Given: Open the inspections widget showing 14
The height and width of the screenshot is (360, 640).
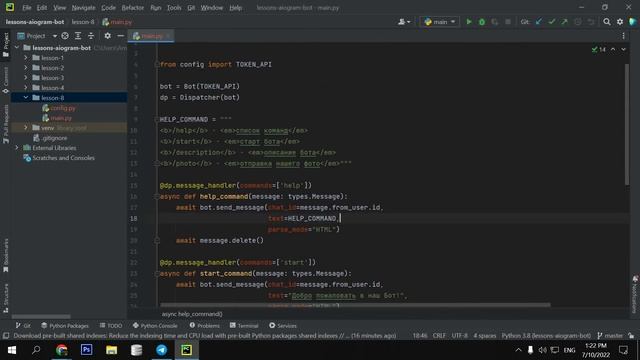Looking at the screenshot, I should 598,49.
